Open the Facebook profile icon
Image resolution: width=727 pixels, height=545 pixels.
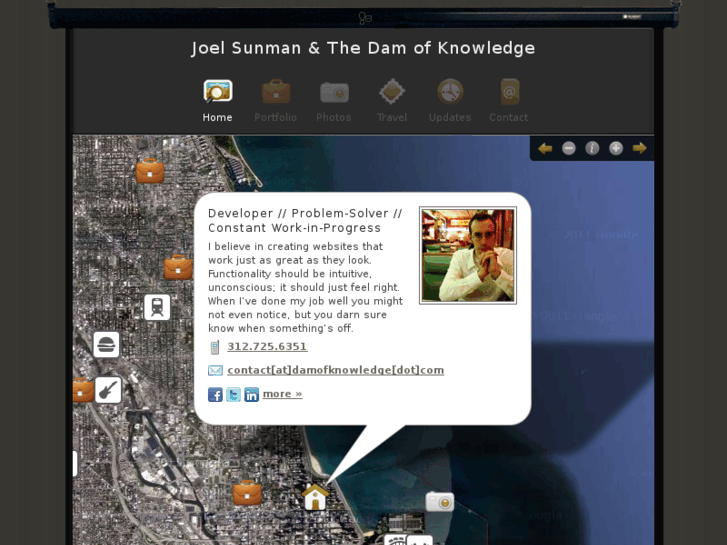tap(215, 395)
